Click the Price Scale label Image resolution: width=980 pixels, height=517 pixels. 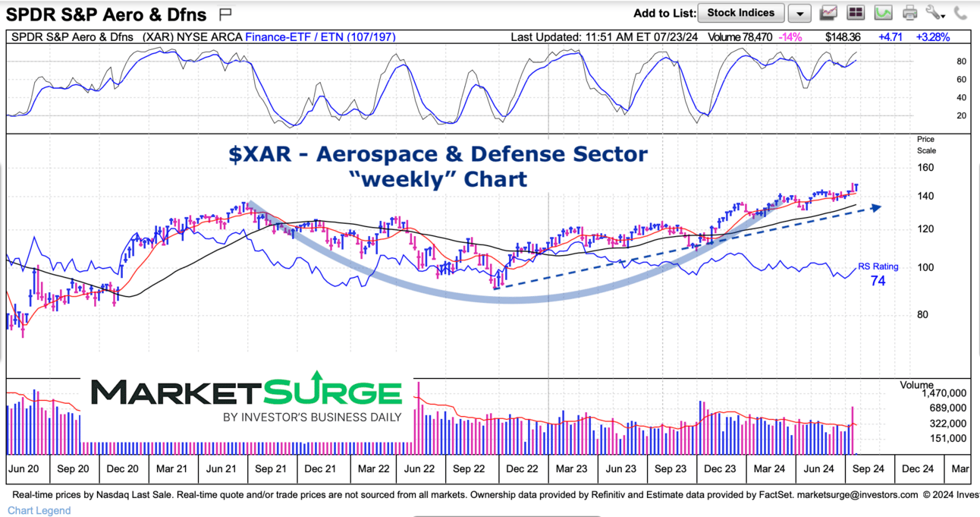926,145
